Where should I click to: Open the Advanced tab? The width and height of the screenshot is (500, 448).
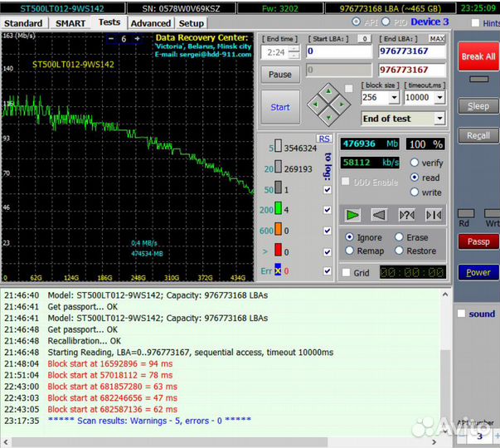151,23
